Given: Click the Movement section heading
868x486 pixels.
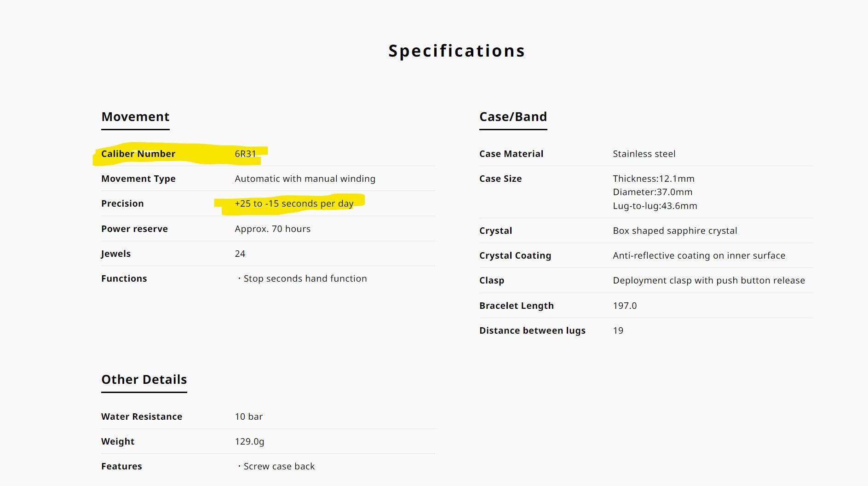Looking at the screenshot, I should click(135, 117).
